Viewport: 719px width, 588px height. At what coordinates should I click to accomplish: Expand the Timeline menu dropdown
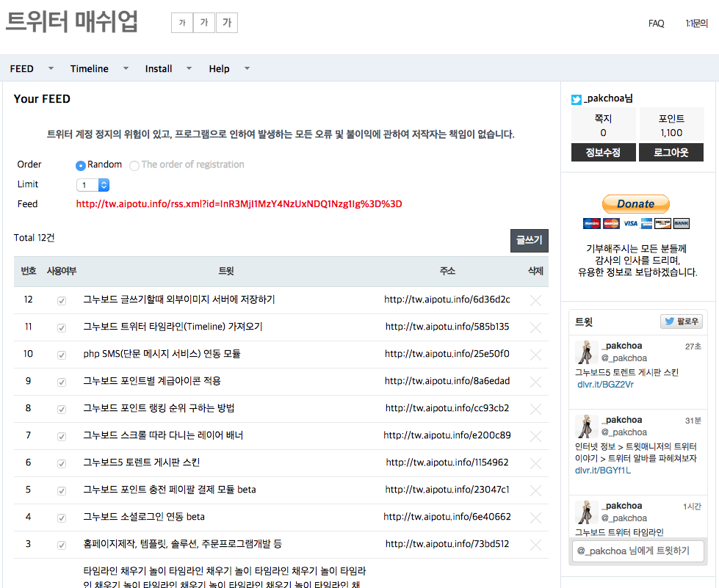126,68
